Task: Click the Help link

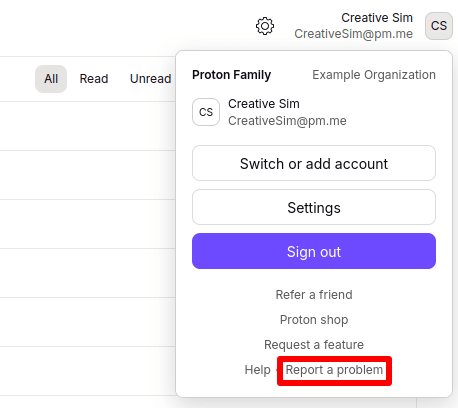Action: click(258, 370)
